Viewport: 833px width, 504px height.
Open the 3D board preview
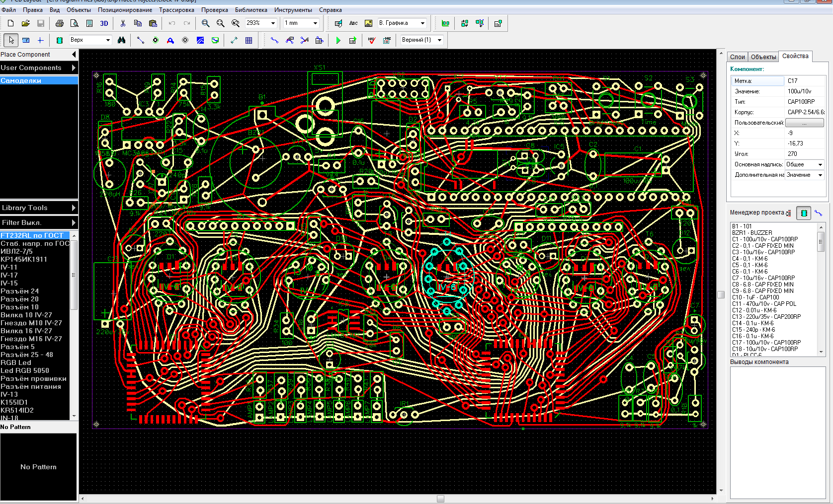pos(104,23)
